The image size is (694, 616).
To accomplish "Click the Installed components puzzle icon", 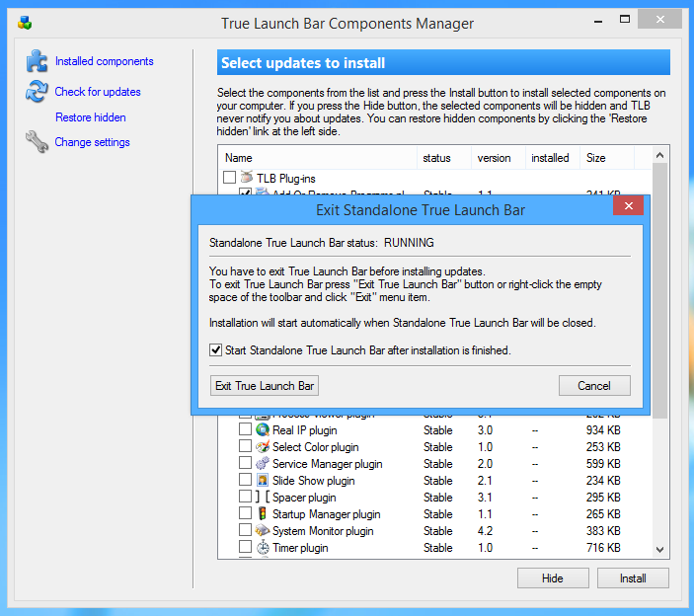I will tap(37, 61).
